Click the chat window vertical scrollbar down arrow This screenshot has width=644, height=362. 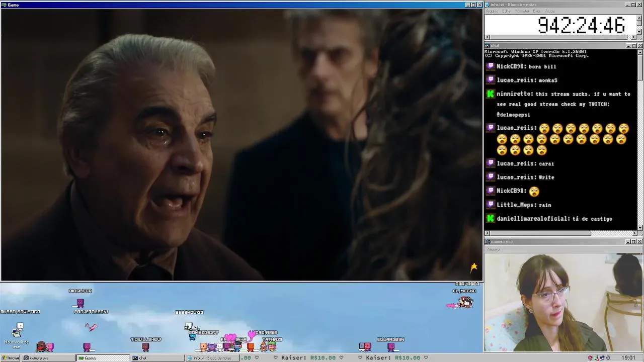(x=640, y=228)
